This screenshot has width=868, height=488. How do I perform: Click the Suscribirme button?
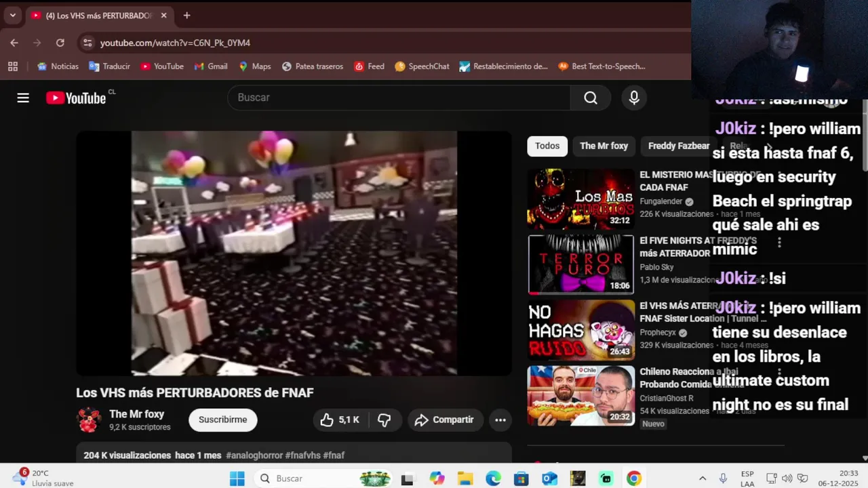pyautogui.click(x=222, y=420)
